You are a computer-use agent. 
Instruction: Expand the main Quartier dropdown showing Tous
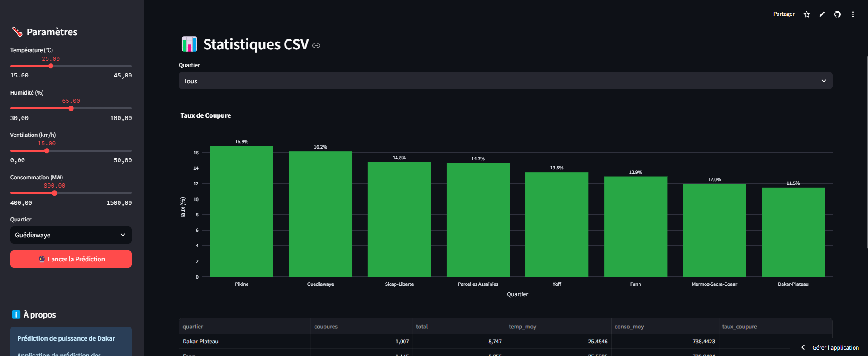(x=505, y=81)
